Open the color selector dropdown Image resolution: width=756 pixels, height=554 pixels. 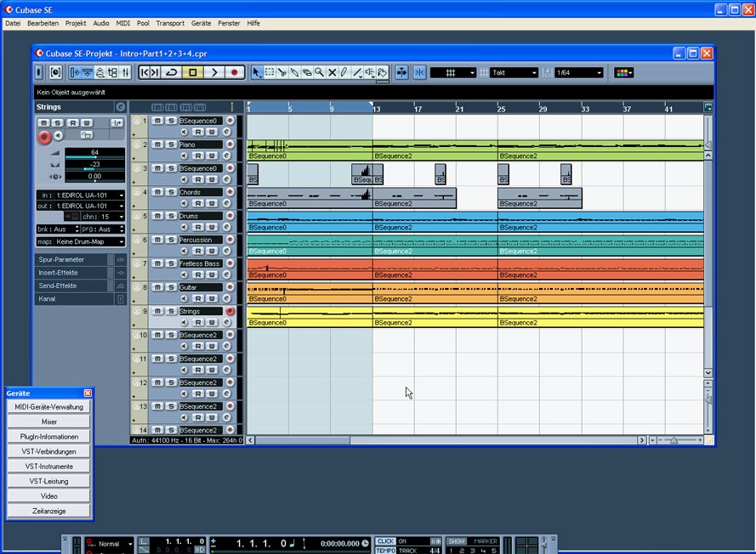click(623, 73)
